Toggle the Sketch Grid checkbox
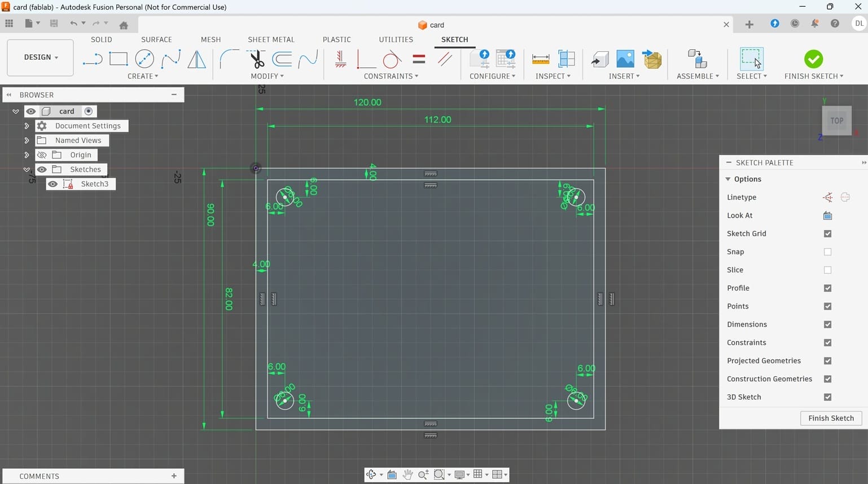The width and height of the screenshot is (868, 484). [827, 234]
